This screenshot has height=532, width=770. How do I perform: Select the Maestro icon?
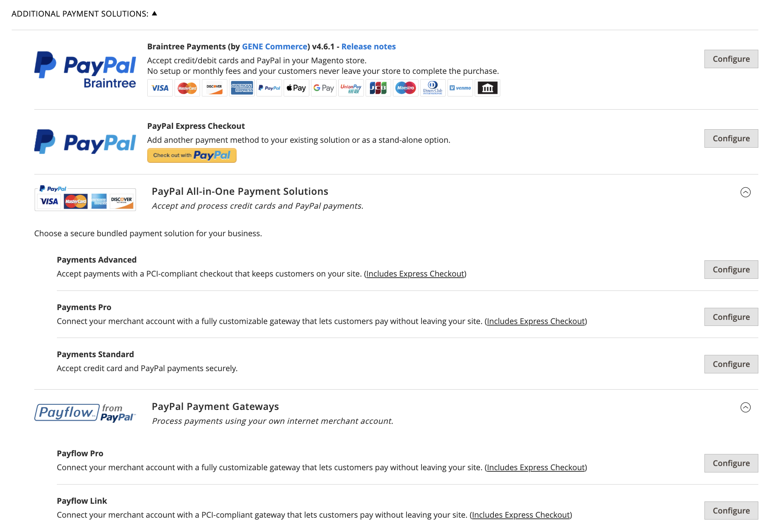point(405,88)
